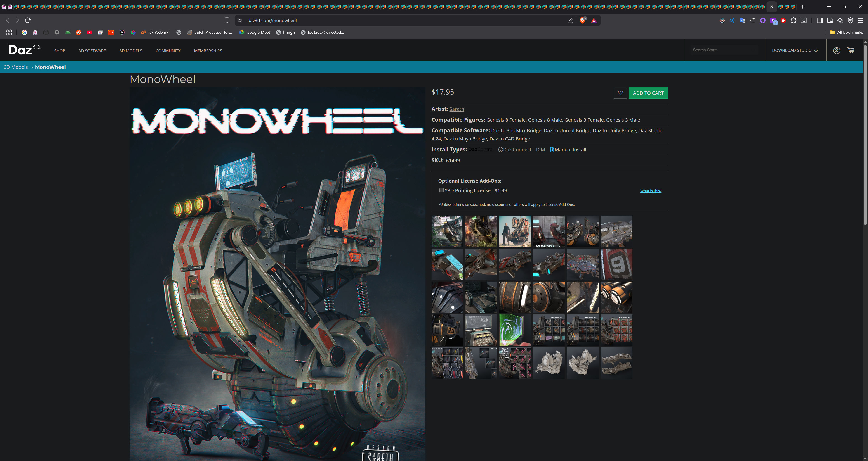Open the extensions puzzle-piece menu

click(x=794, y=21)
